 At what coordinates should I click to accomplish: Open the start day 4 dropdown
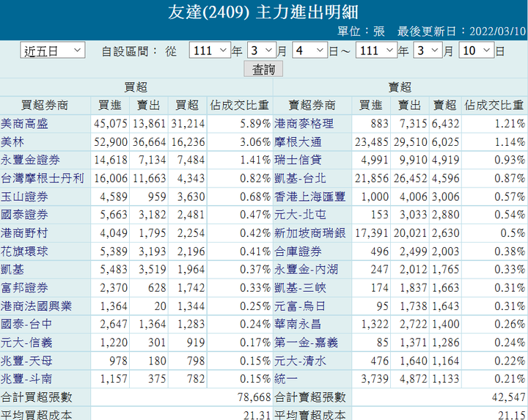click(309, 51)
